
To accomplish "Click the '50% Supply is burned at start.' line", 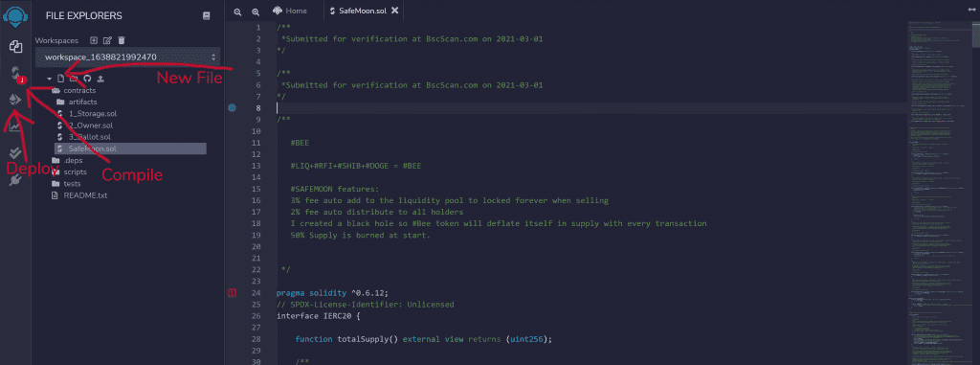I will [x=361, y=236].
